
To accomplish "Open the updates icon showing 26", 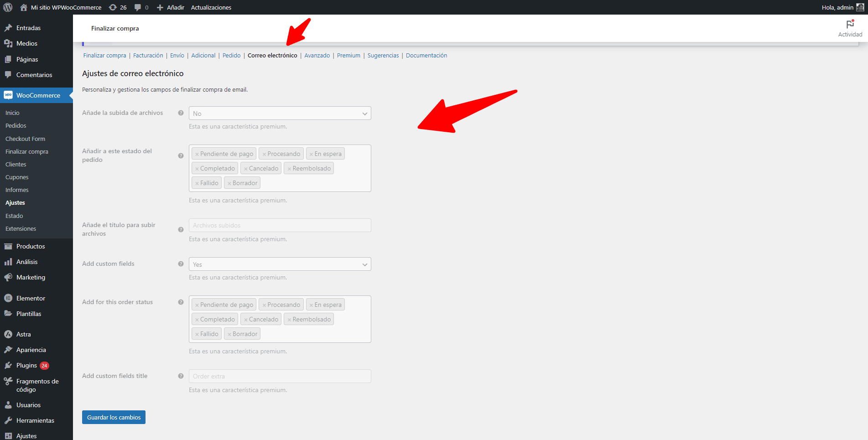I will click(113, 7).
